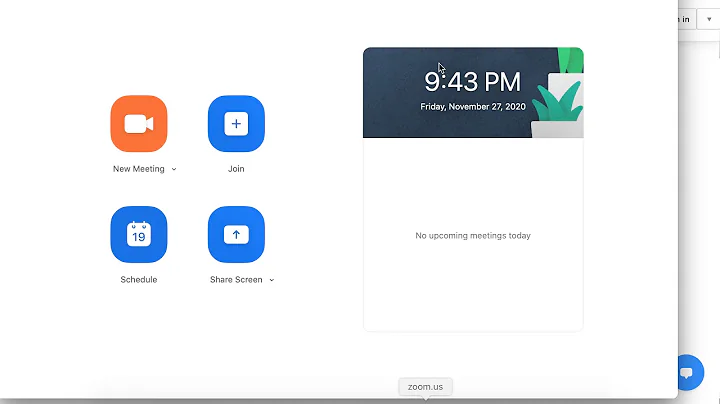720x404 pixels.
Task: Open the Schedule calendar icon
Action: 139,235
